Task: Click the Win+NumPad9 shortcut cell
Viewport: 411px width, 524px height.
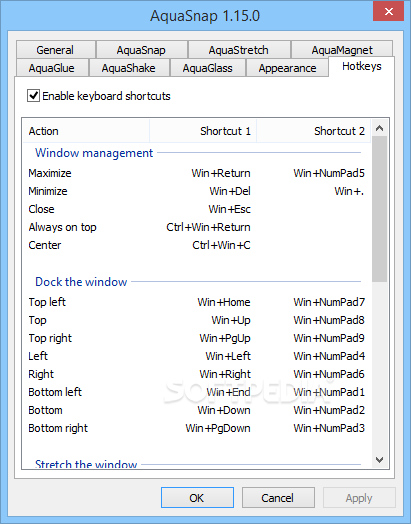Action: pyautogui.click(x=329, y=338)
